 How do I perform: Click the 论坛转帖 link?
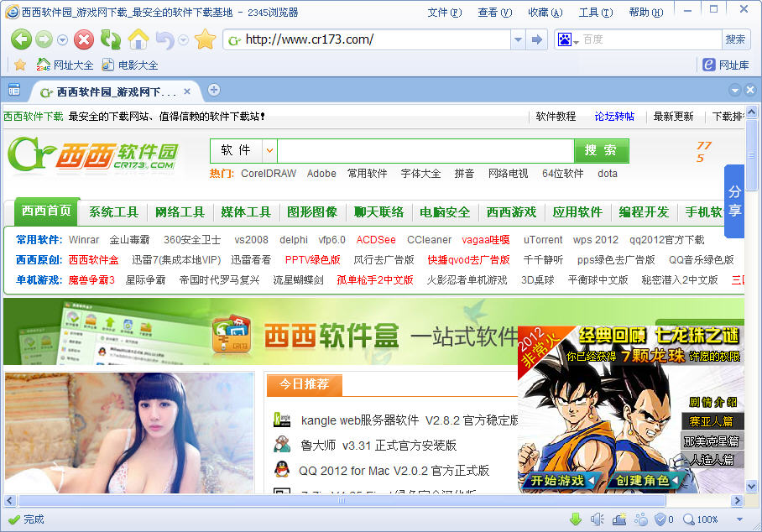click(614, 116)
